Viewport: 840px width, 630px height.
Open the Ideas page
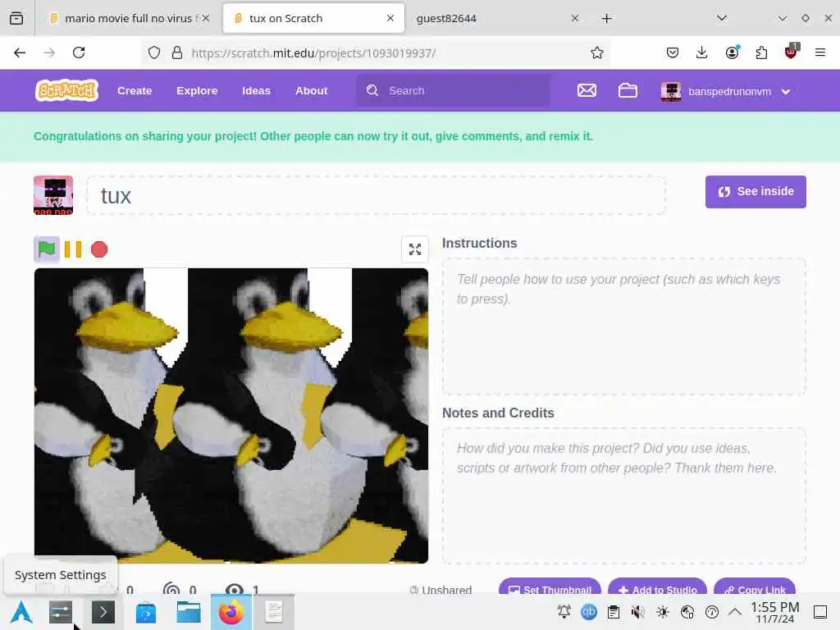point(256,90)
